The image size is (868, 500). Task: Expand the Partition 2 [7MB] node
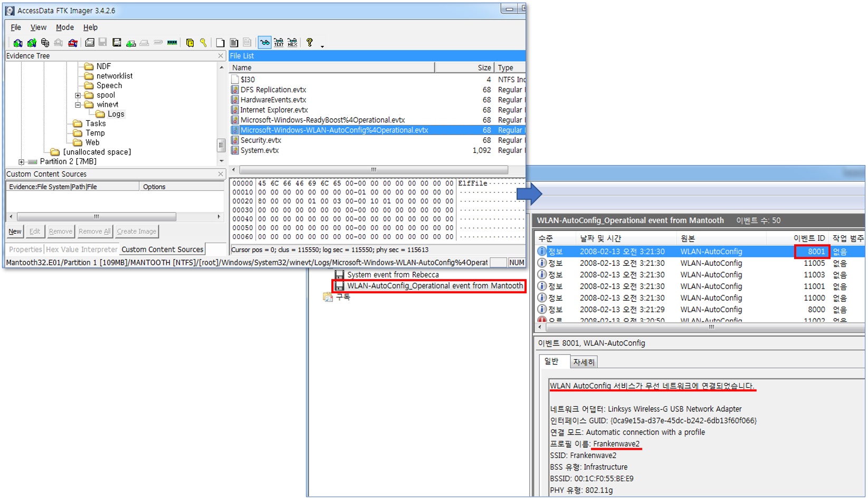click(21, 162)
